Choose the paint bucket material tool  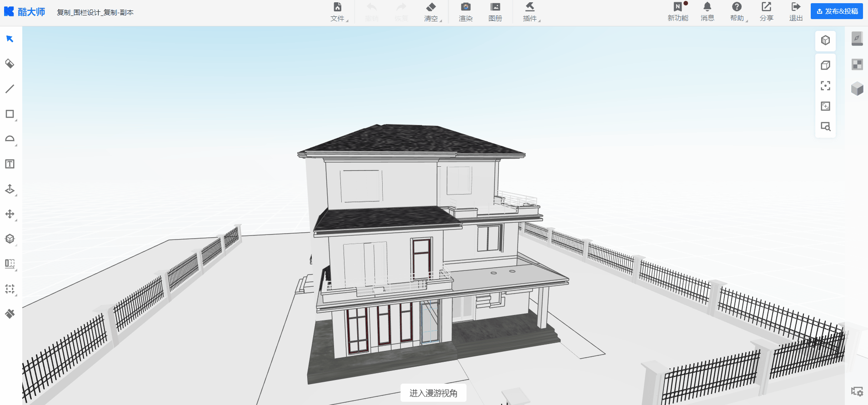tap(10, 64)
